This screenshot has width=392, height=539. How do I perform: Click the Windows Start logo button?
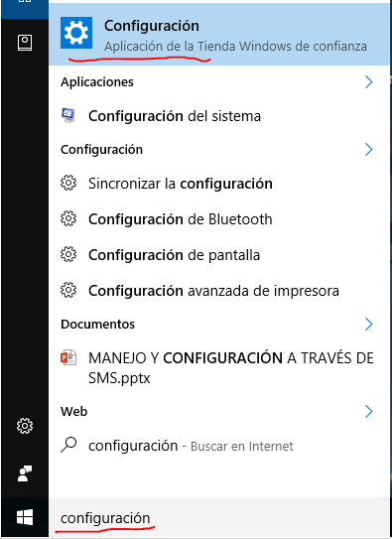25,517
